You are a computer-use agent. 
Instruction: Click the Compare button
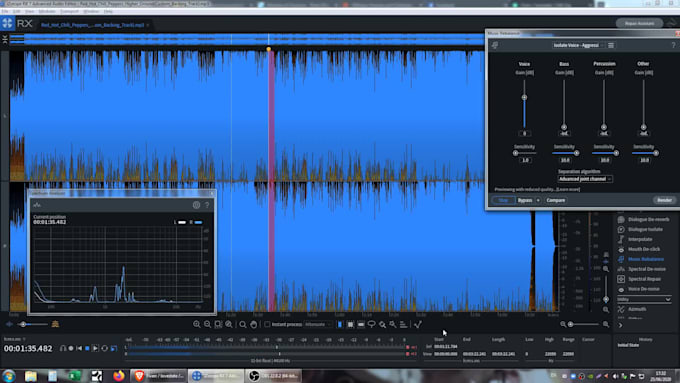coord(556,200)
